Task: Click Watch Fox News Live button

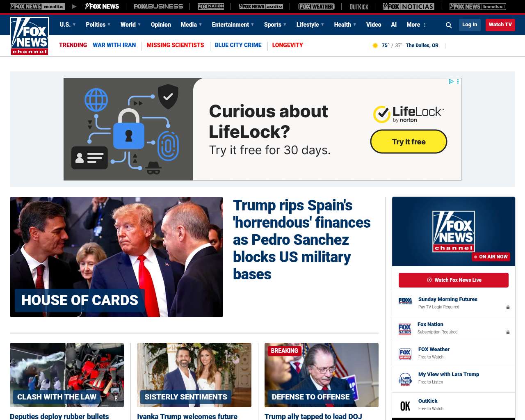Action: pos(454,280)
